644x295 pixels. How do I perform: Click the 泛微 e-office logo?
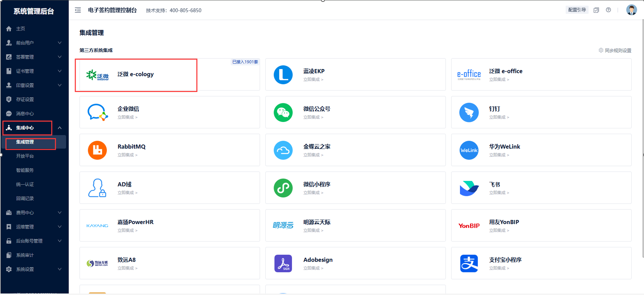pyautogui.click(x=469, y=75)
